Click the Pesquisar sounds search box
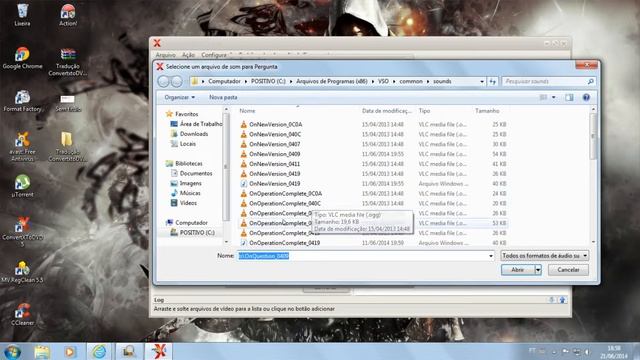This screenshot has height=360, width=640. tap(549, 81)
